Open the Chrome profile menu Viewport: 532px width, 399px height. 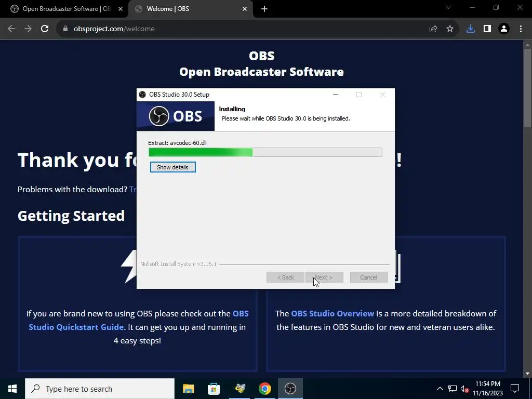[x=504, y=29]
